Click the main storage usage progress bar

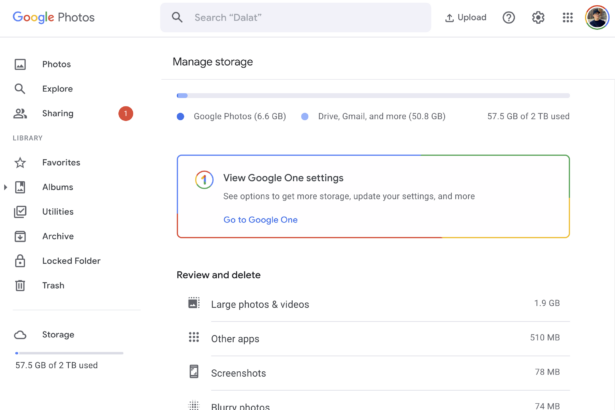click(x=373, y=95)
